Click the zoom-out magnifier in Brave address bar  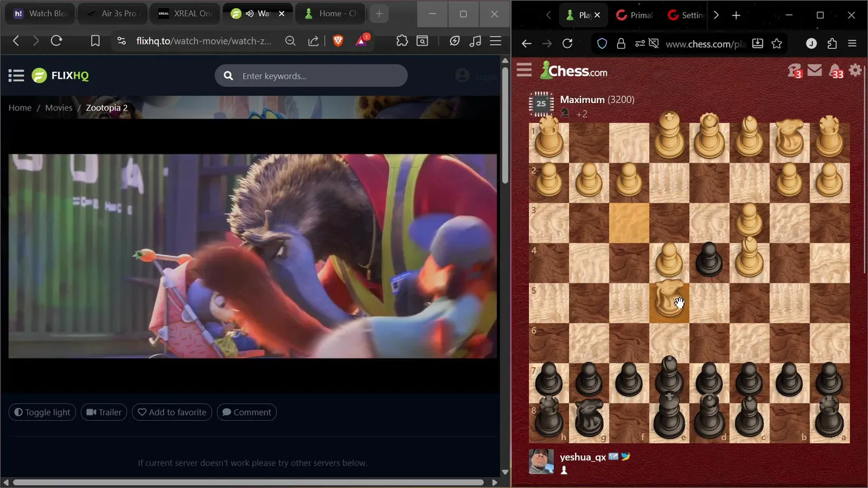click(x=290, y=41)
